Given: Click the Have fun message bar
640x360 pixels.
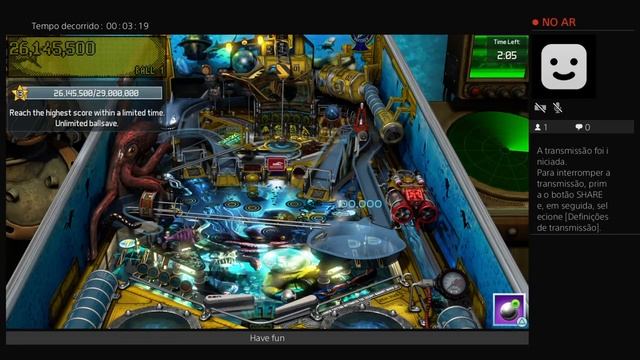Looking at the screenshot, I should 267,338.
